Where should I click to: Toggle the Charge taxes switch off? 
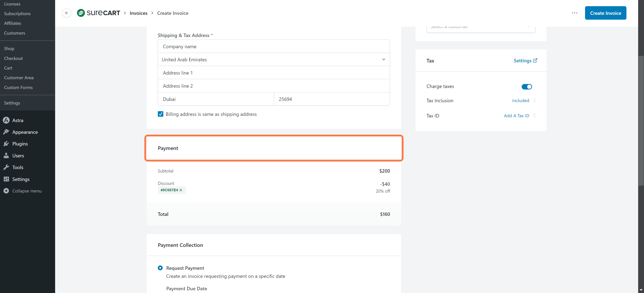pos(527,86)
